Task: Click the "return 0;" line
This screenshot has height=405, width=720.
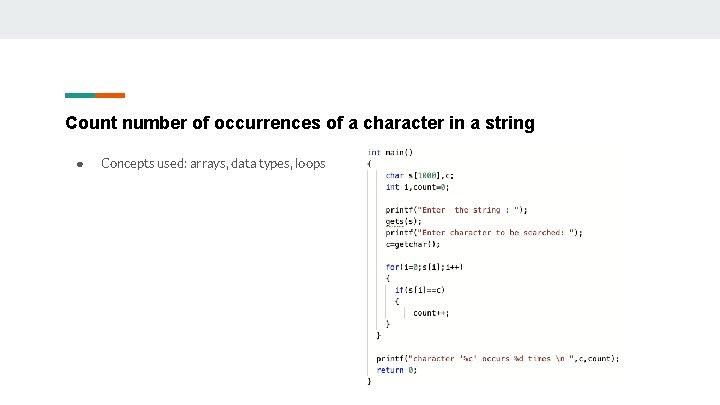Action: coord(396,370)
